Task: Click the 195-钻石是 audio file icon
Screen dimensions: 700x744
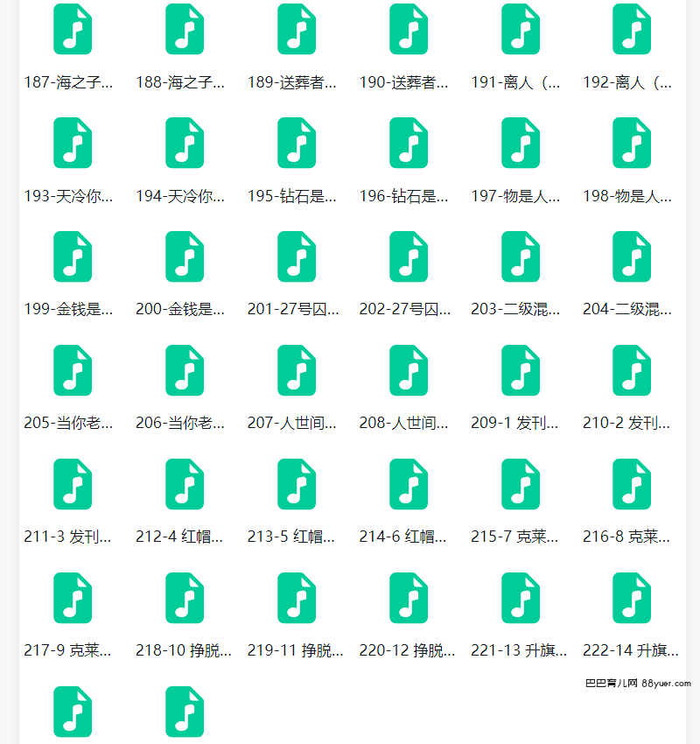Action: coord(297,143)
